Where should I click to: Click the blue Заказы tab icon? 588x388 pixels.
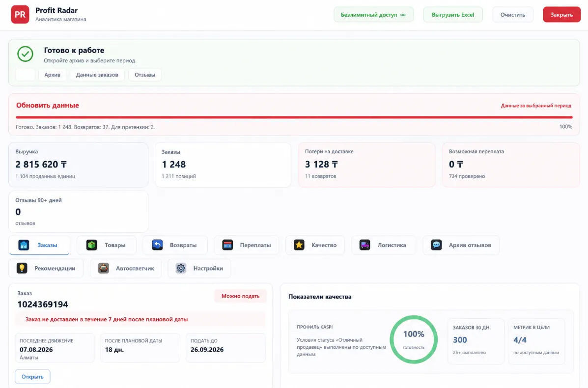tap(24, 245)
